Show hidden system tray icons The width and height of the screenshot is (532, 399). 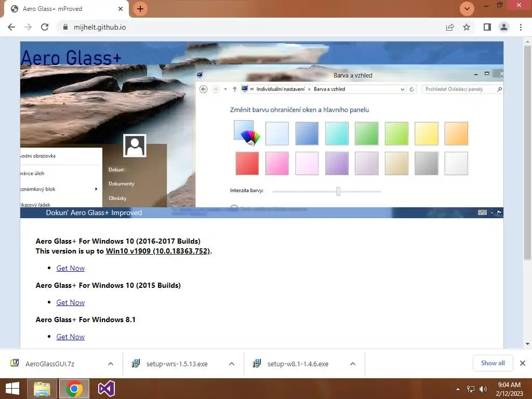(x=458, y=389)
